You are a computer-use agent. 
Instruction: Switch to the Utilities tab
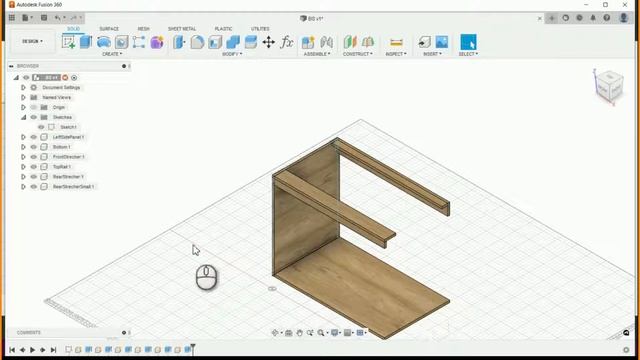click(260, 29)
